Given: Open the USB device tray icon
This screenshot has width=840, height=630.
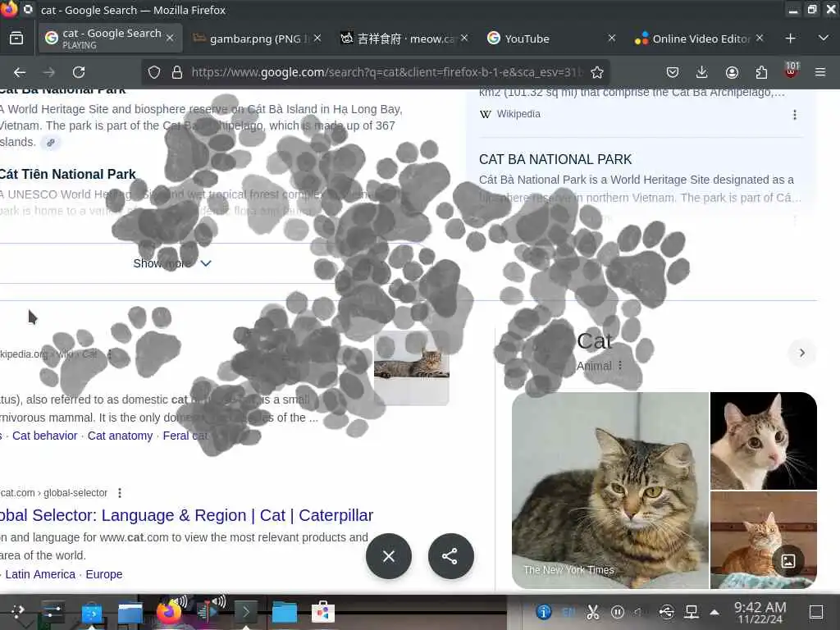Looking at the screenshot, I should pyautogui.click(x=666, y=612).
